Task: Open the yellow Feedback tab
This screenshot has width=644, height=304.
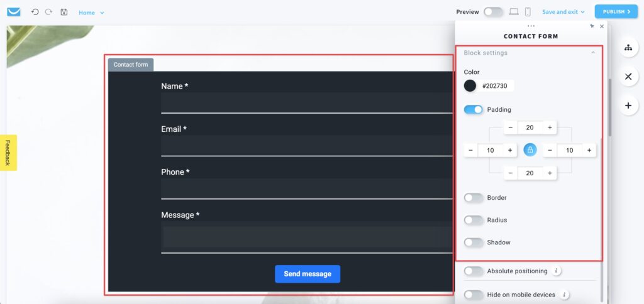Action: (x=8, y=153)
